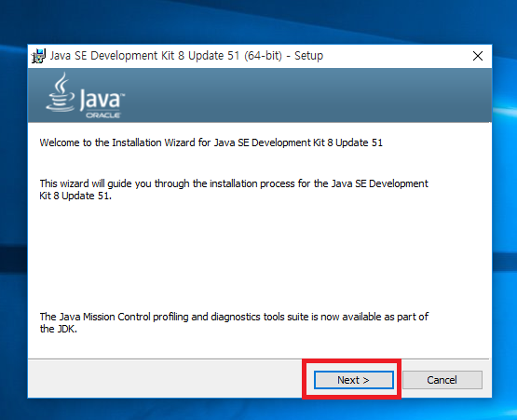
Task: Click the Java Oracle logo in the banner
Action: tap(86, 96)
